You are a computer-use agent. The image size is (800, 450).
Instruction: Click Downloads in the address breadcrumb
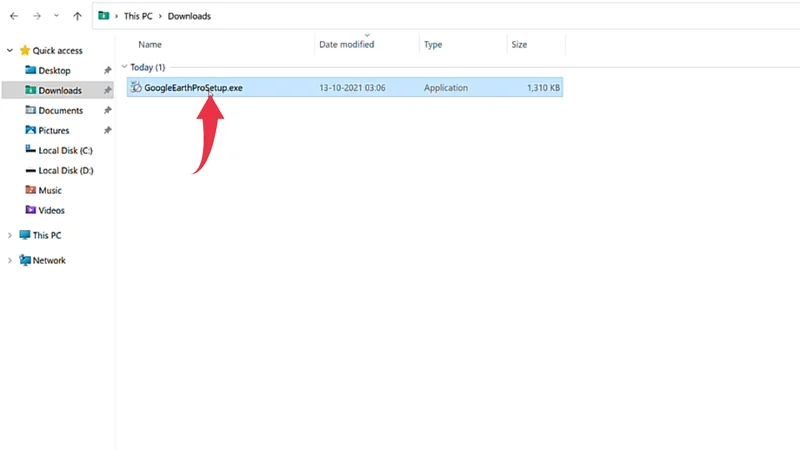(189, 17)
